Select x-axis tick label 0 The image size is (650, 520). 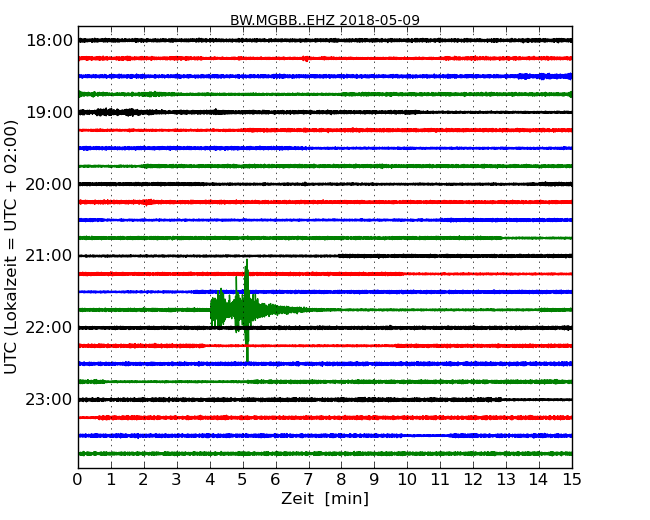(x=78, y=480)
